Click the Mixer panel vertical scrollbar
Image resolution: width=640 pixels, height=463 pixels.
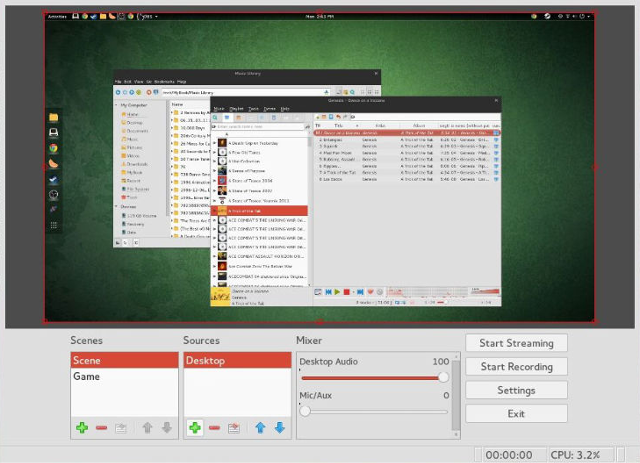456,395
